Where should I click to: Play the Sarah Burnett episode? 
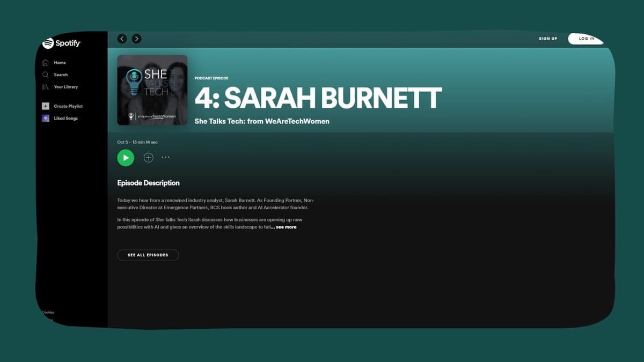tap(126, 158)
